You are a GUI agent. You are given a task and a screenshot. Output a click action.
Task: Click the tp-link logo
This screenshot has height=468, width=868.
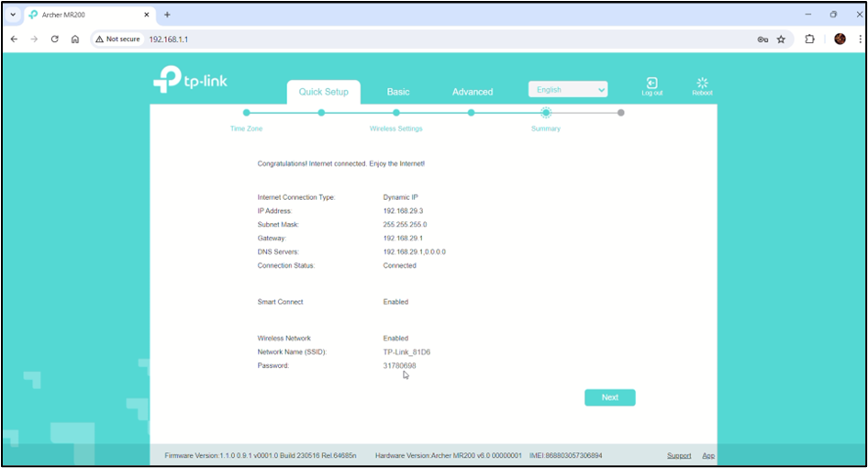190,80
